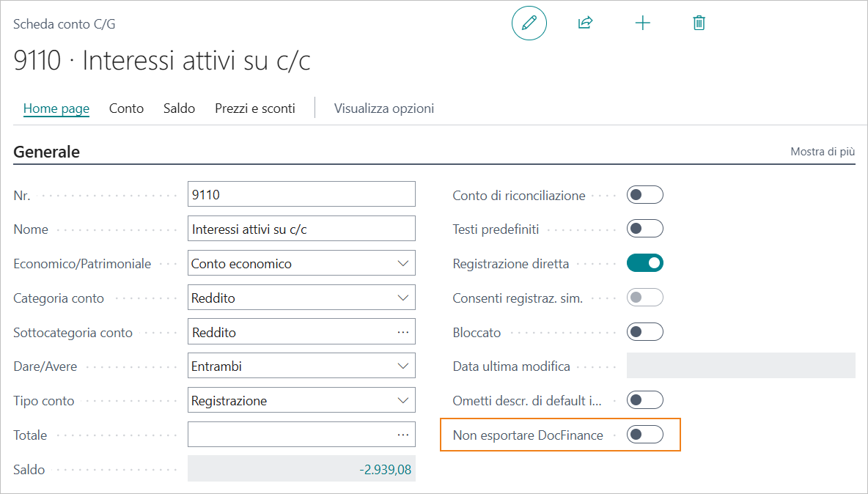Click the plus icon to create new
This screenshot has height=494, width=868.
(642, 23)
